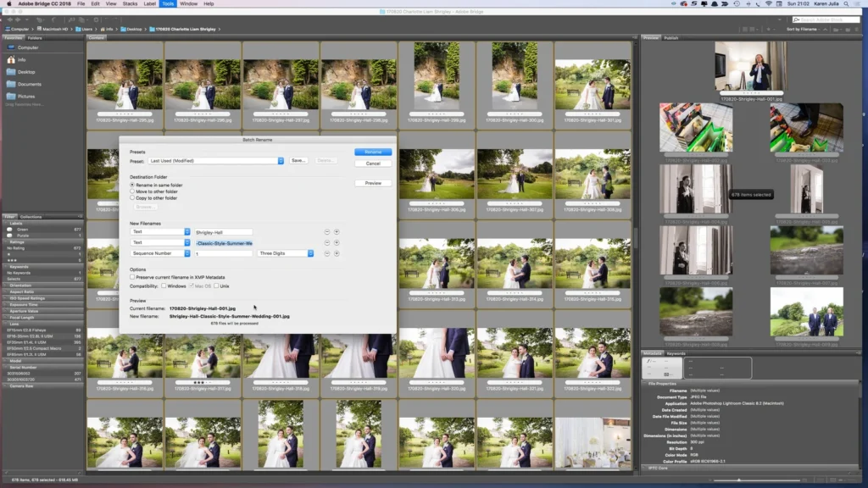
Task: Select thumbnail 170820-Shrigley-Hall-301.jpg
Action: (593, 83)
